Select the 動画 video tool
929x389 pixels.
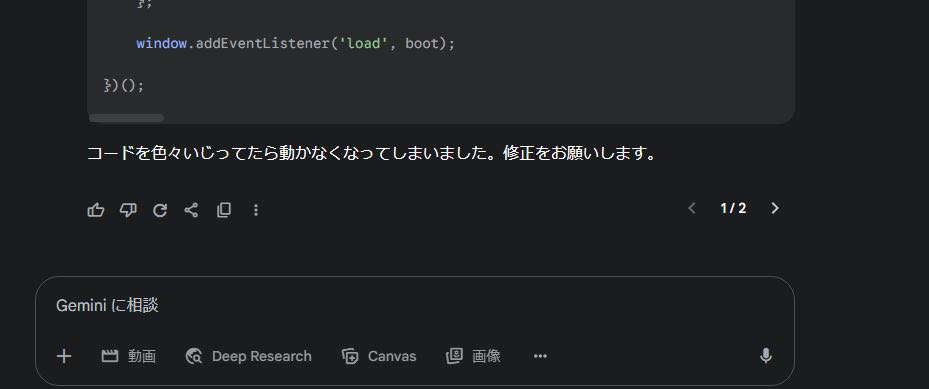click(129, 356)
